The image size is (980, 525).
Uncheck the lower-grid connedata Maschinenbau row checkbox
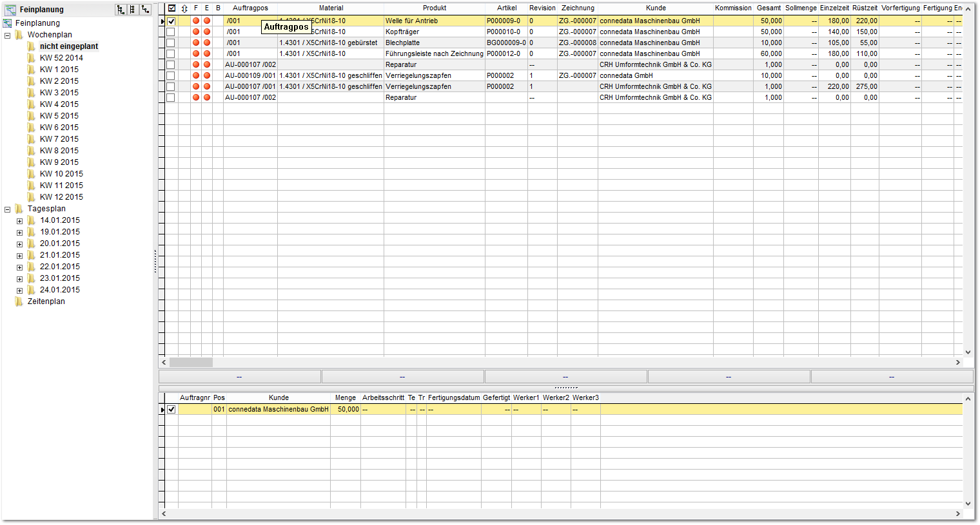(x=171, y=409)
